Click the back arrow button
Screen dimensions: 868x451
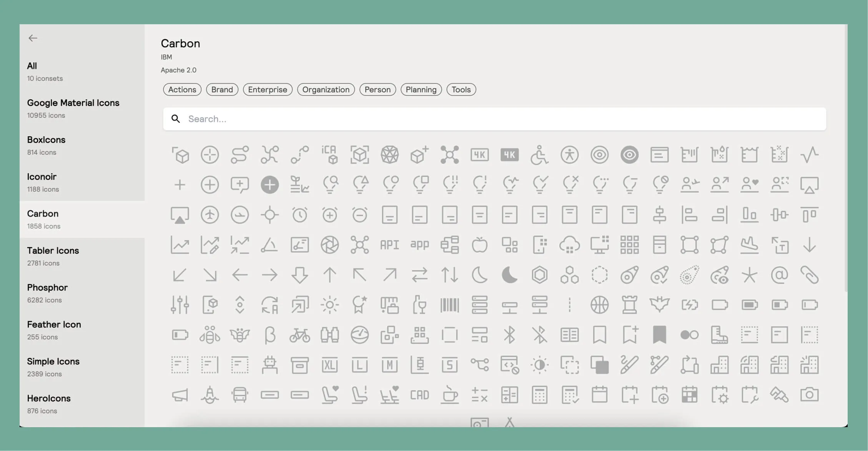tap(33, 38)
